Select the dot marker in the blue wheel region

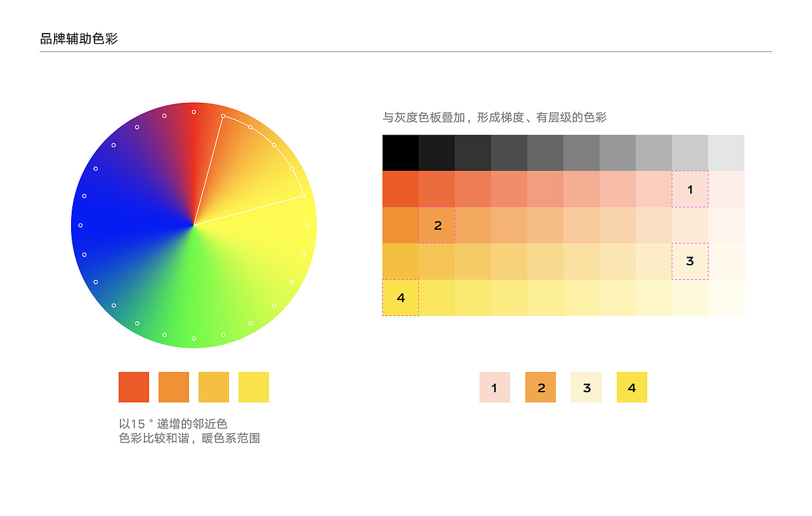[x=81, y=225]
